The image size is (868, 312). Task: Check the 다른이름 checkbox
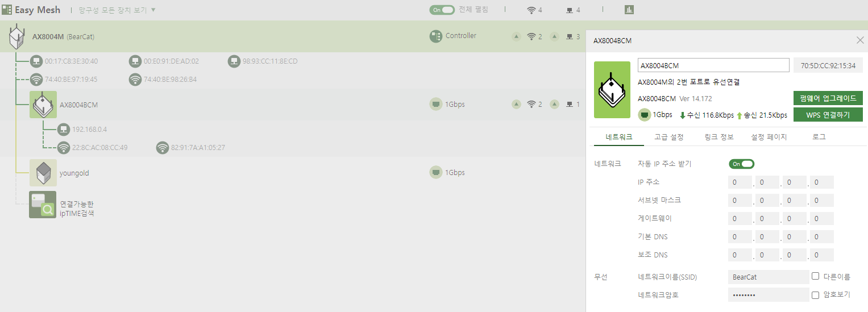point(815,276)
